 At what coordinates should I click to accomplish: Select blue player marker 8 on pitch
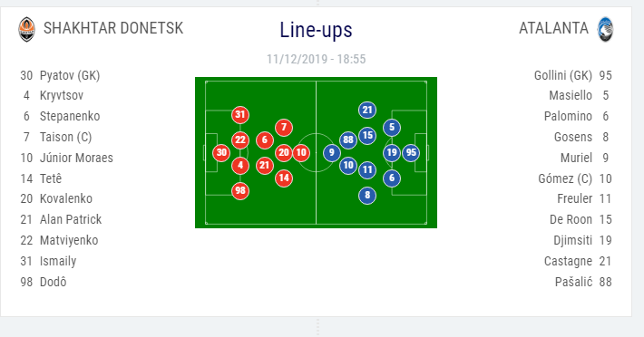click(x=367, y=195)
